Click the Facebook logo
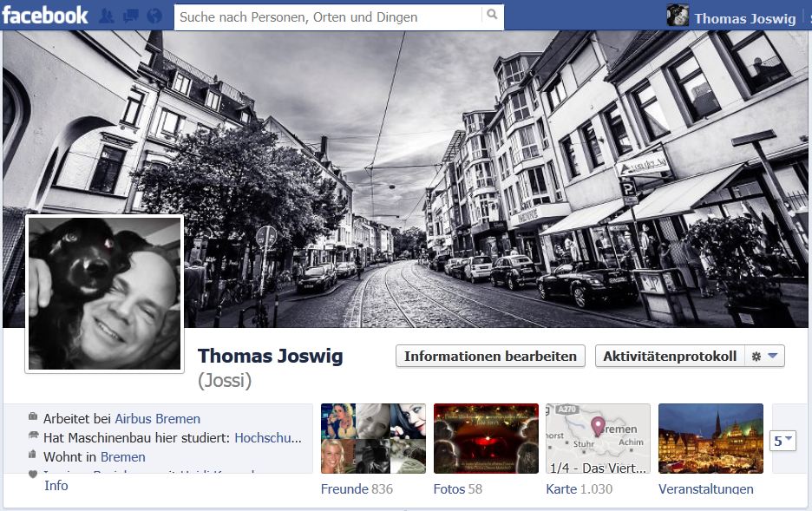Screen dimensions: 812x511 [x=45, y=15]
